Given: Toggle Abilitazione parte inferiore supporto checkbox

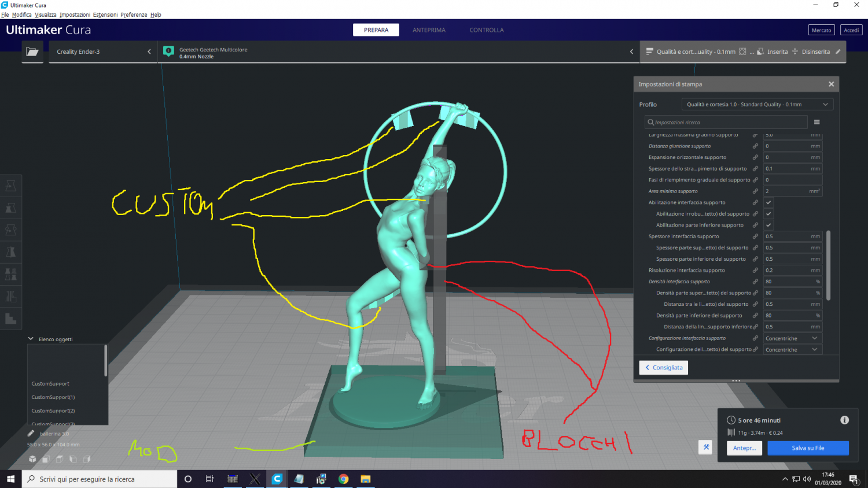Looking at the screenshot, I should click(768, 225).
